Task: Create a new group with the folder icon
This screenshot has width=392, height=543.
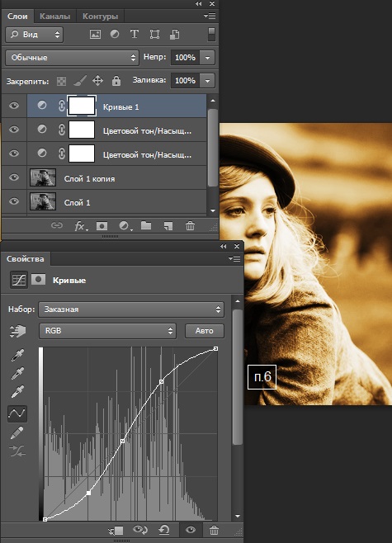Action: pyautogui.click(x=146, y=226)
